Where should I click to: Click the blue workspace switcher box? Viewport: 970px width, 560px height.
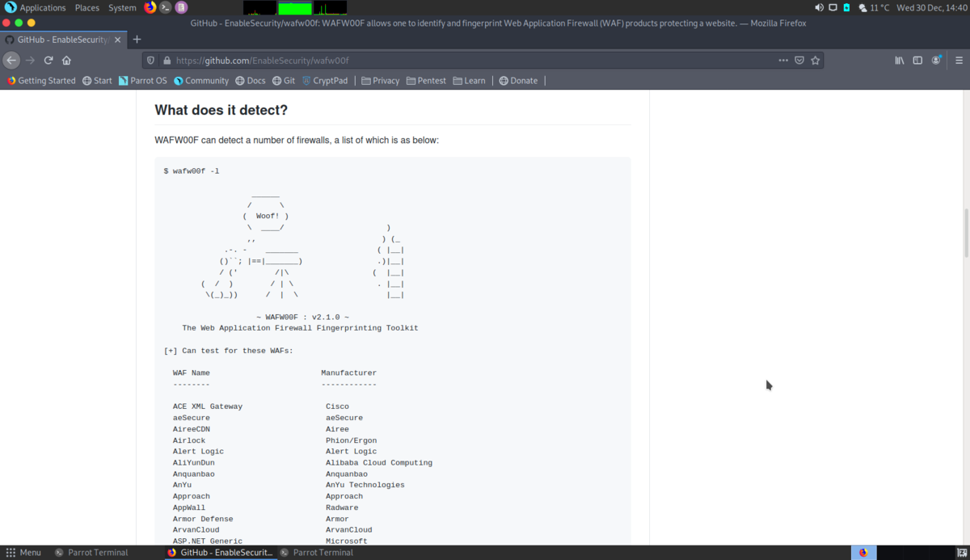point(864,553)
